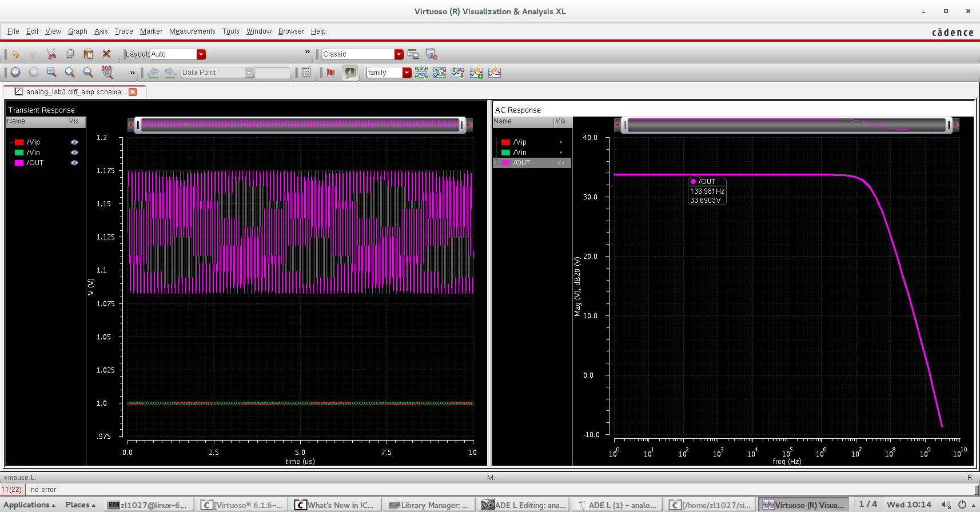Click red /Vip swatch in Transient legend
The width and height of the screenshot is (980, 512).
19,142
